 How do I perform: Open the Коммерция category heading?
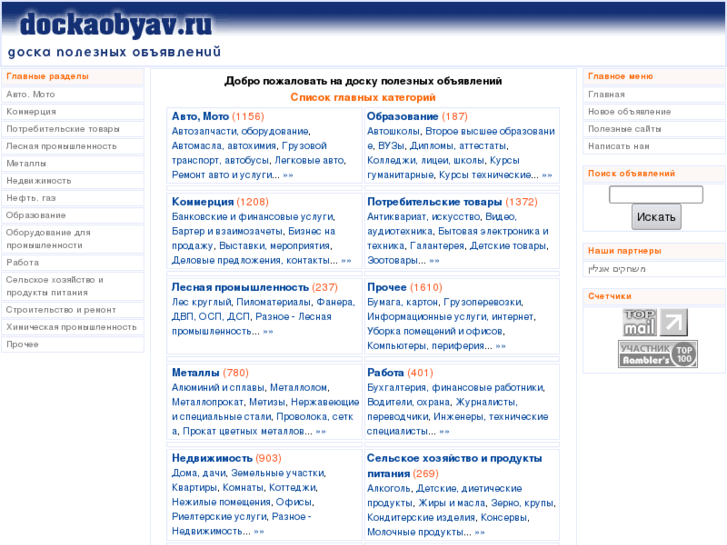pyautogui.click(x=203, y=202)
